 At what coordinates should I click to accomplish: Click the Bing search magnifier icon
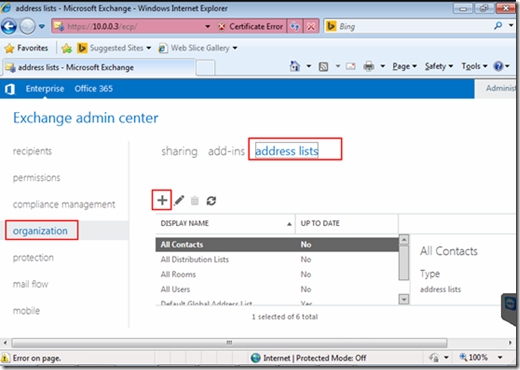point(498,26)
